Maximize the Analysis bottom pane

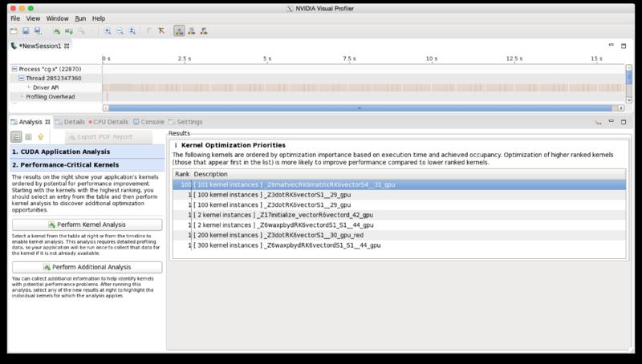point(624,122)
